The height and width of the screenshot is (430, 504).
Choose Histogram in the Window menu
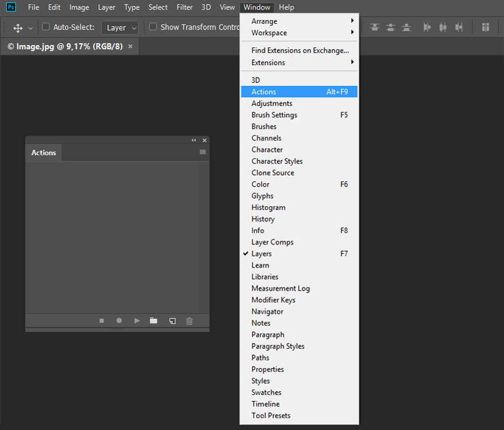tap(299, 207)
